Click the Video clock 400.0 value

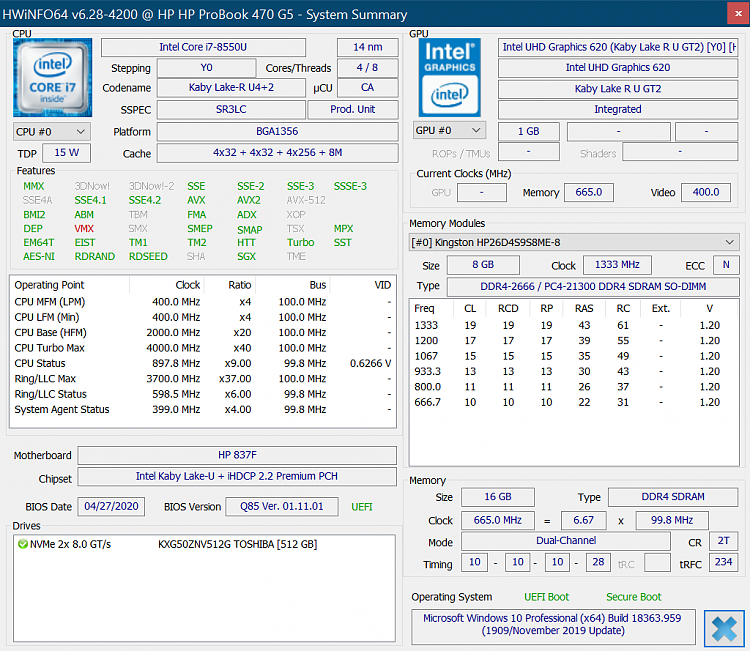[706, 192]
